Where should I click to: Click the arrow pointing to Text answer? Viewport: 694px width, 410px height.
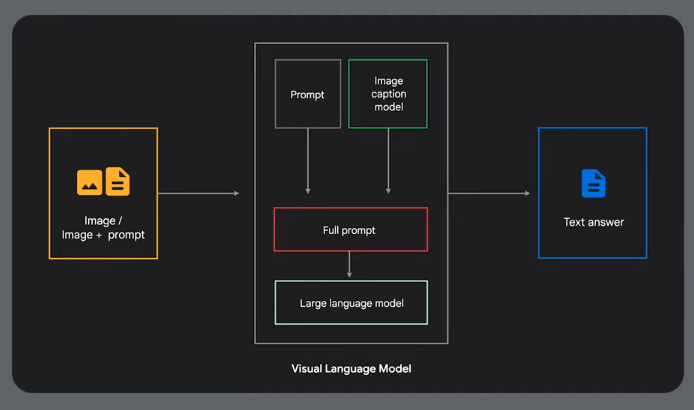[x=489, y=193]
